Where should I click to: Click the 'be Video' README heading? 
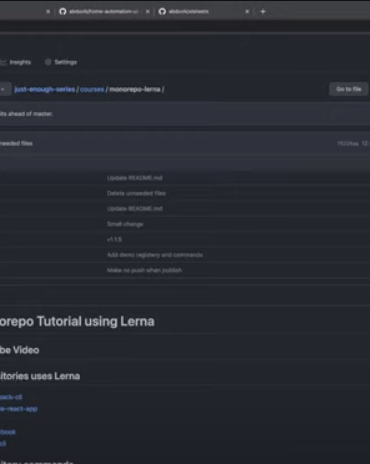click(x=20, y=350)
